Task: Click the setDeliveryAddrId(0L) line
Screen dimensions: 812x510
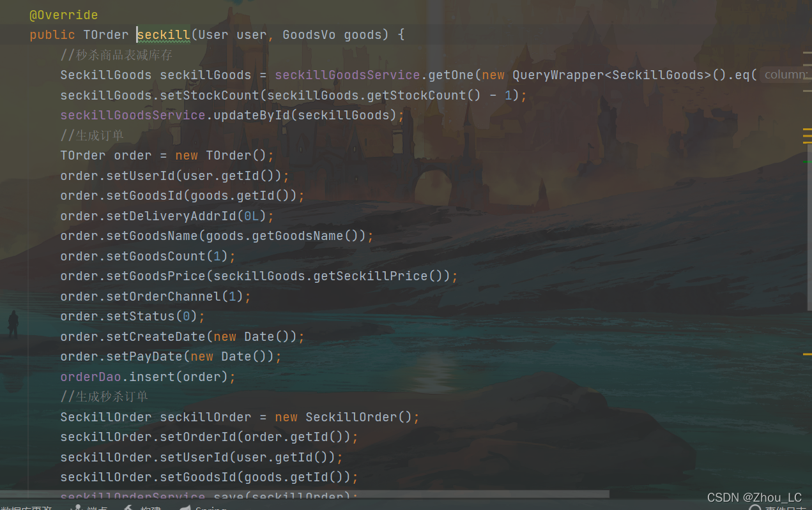Action: point(167,216)
